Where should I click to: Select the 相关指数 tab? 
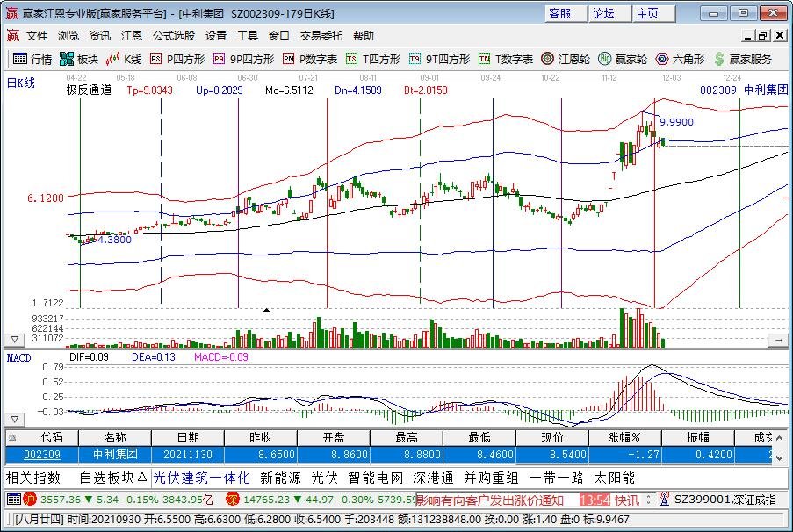coord(33,478)
